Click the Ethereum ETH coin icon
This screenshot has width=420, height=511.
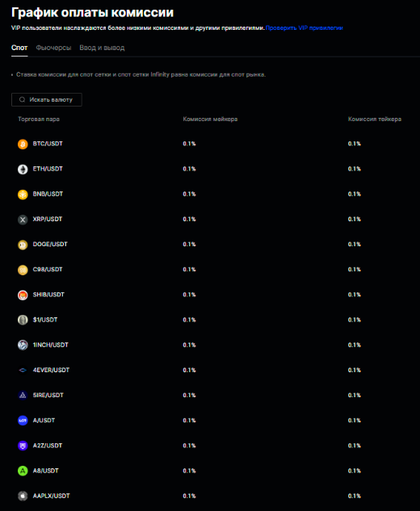coord(23,170)
